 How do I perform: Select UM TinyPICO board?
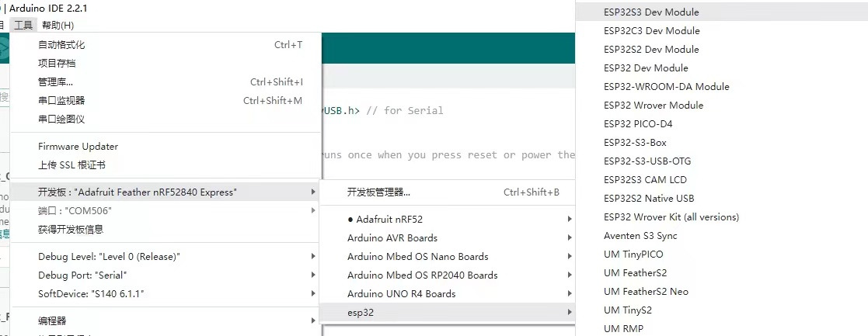click(x=722, y=255)
